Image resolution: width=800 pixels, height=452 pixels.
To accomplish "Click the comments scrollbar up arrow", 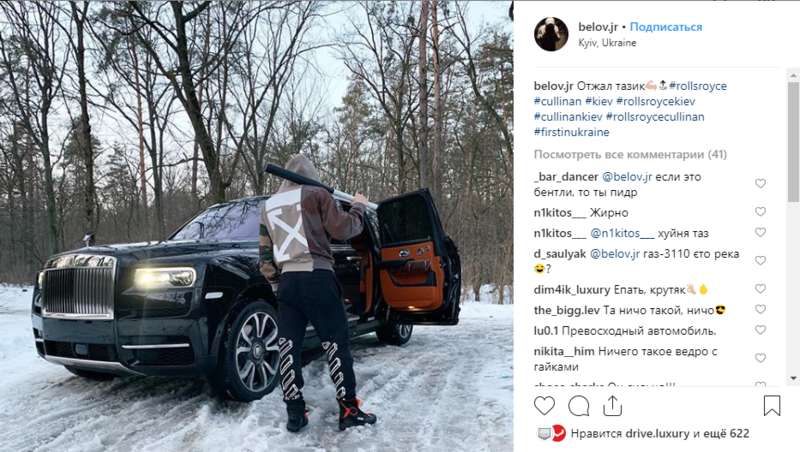I will (793, 76).
